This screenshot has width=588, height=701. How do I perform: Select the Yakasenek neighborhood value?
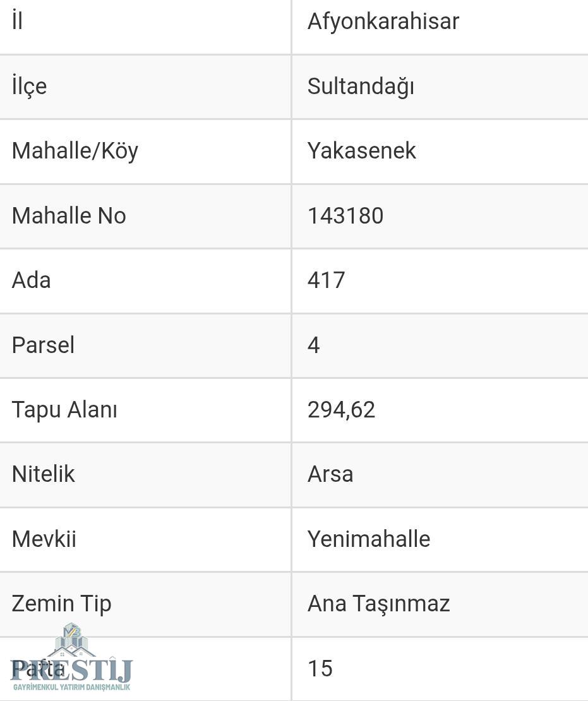click(x=361, y=151)
